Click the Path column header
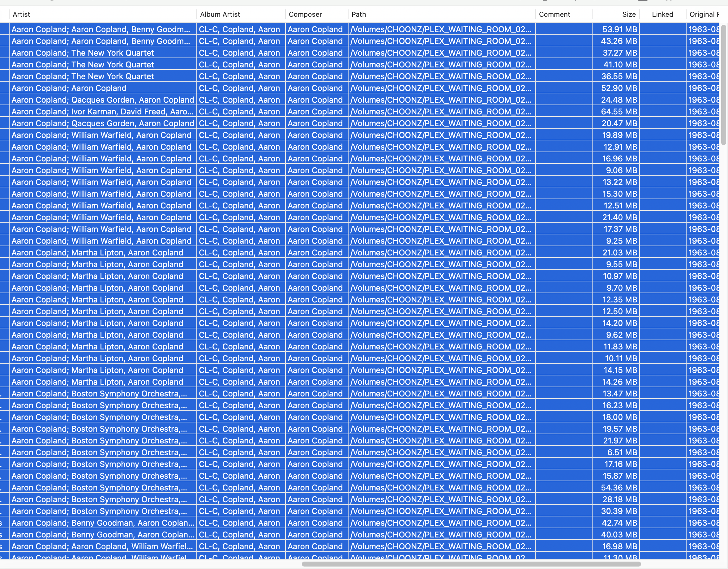This screenshot has width=728, height=569. [x=359, y=14]
